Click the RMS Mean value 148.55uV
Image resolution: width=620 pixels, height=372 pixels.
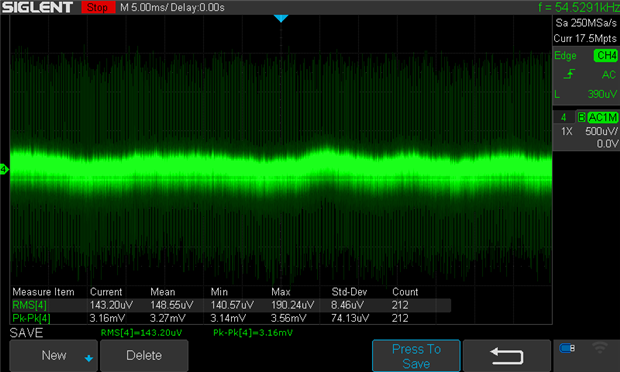[172, 305]
